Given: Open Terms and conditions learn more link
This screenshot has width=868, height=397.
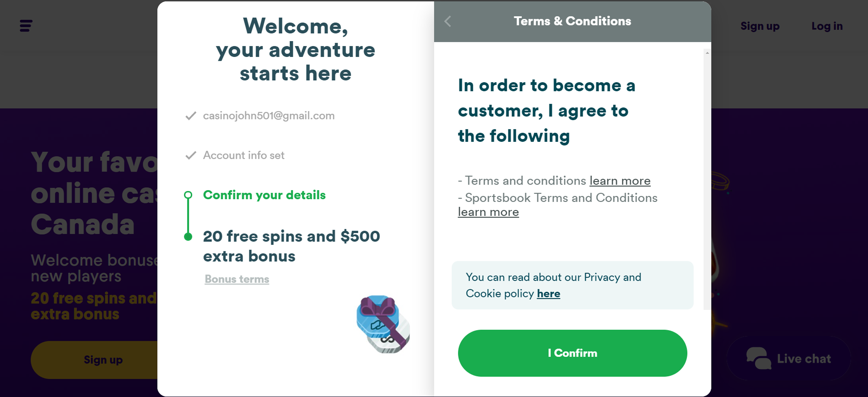Looking at the screenshot, I should [x=620, y=181].
